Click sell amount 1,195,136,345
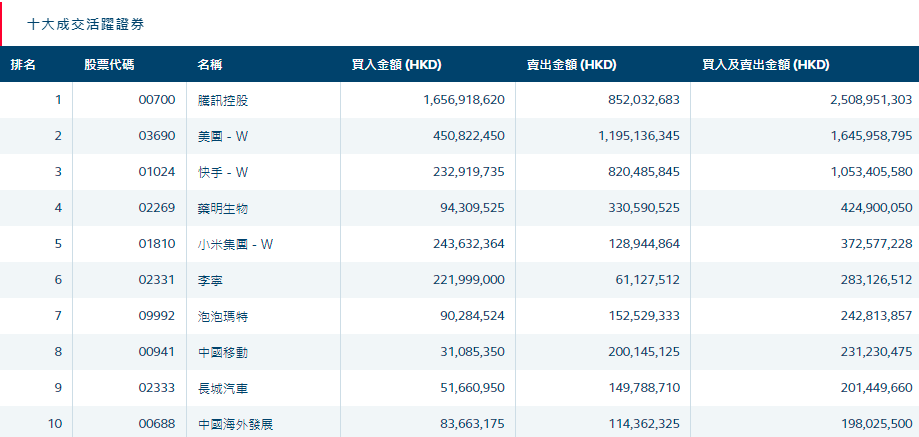Screen dimensions: 919x437 coord(639,136)
